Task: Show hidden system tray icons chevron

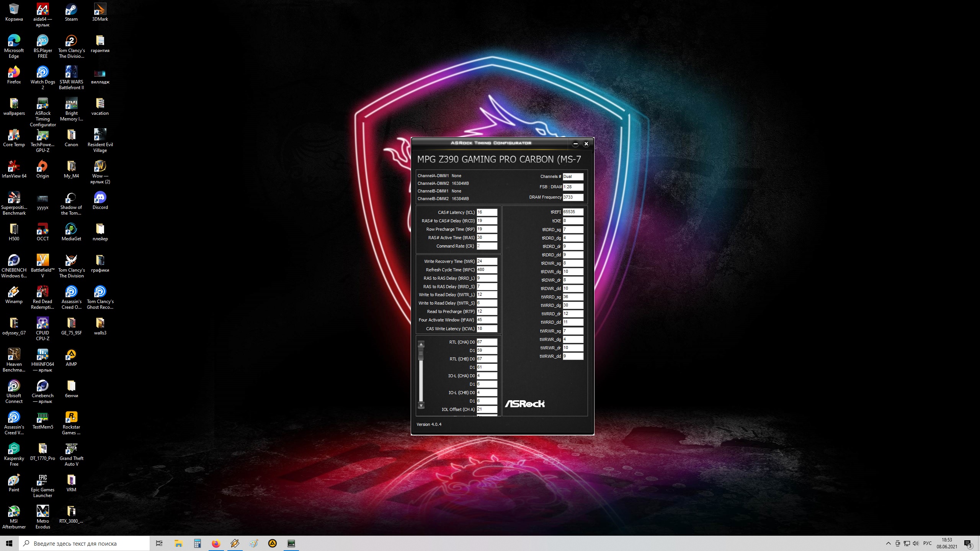Action: [888, 543]
